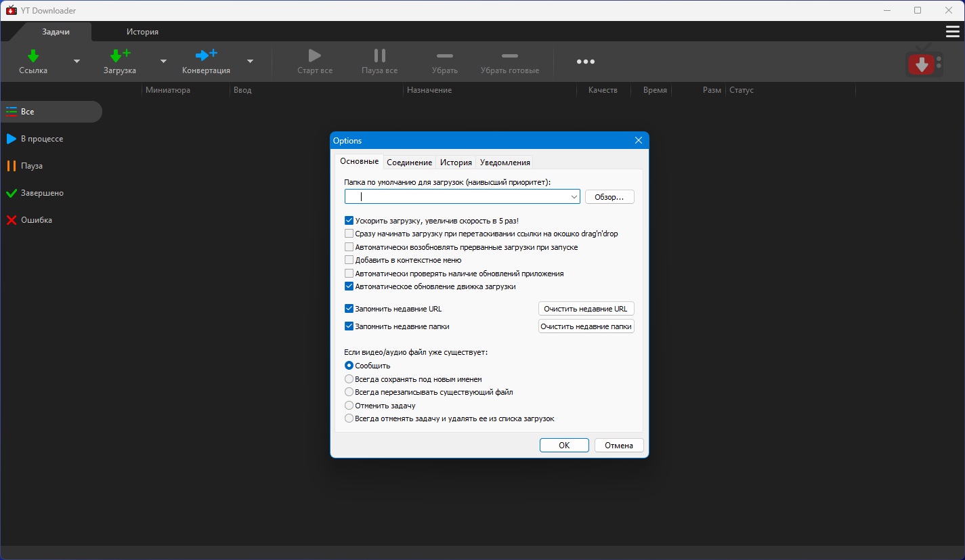
Task: Click the Старт все play icon
Action: (x=315, y=56)
